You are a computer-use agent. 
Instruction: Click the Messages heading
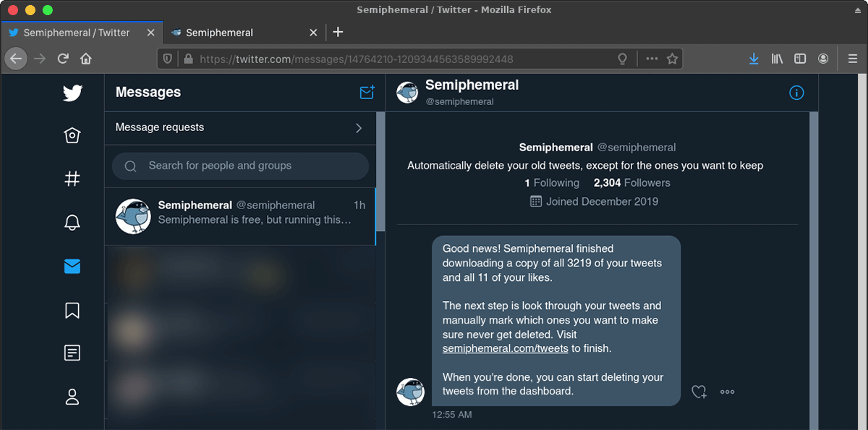[148, 92]
